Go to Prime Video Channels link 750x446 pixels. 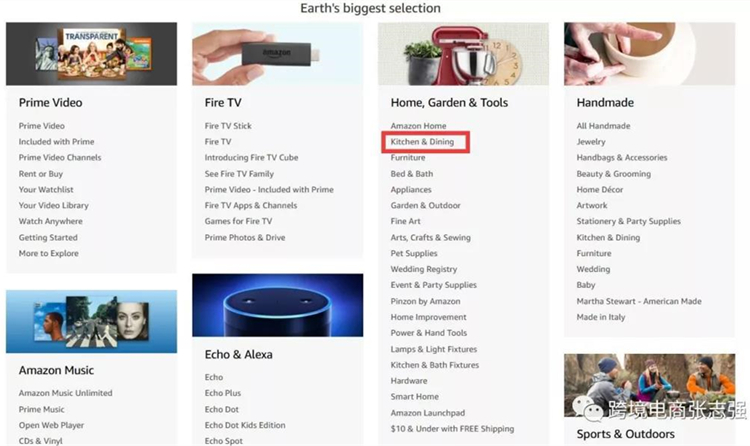tap(60, 157)
